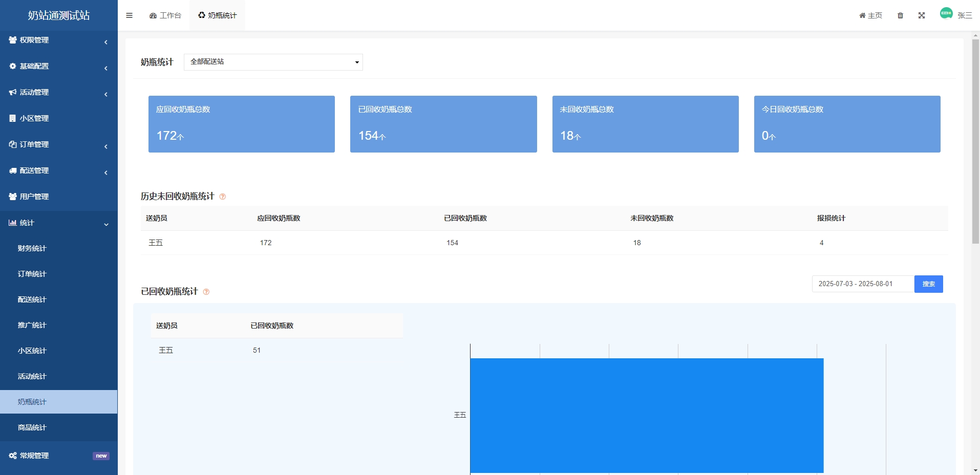This screenshot has width=980, height=475.
Task: Expand the 权限管理 sidebar menu
Action: 58,40
